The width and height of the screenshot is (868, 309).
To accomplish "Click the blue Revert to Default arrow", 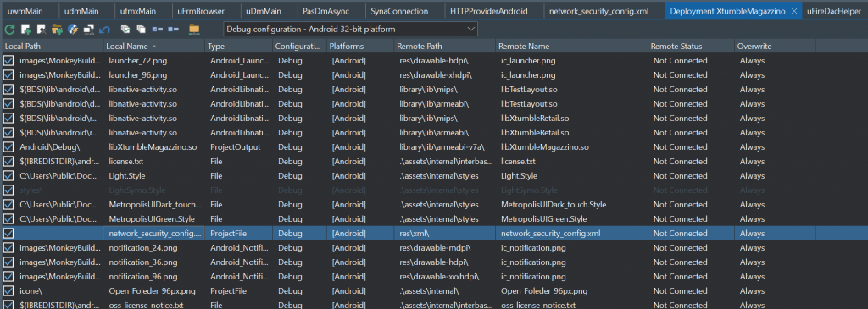I will 104,30.
